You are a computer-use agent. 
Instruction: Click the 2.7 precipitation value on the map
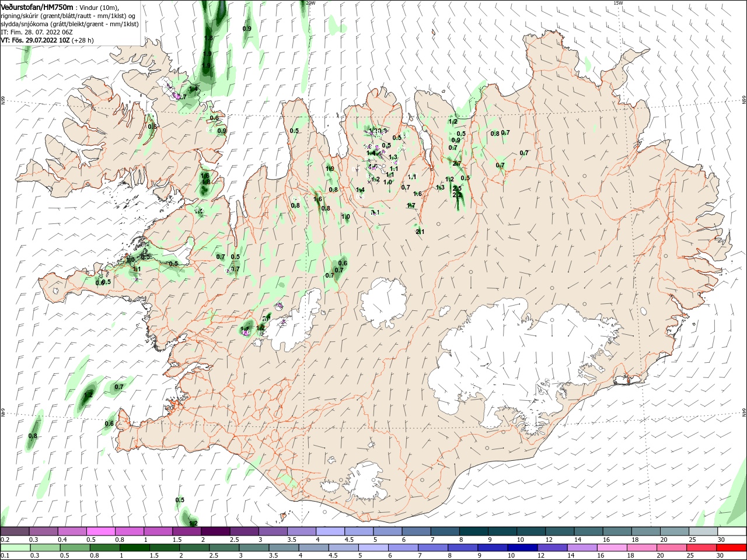click(x=456, y=164)
